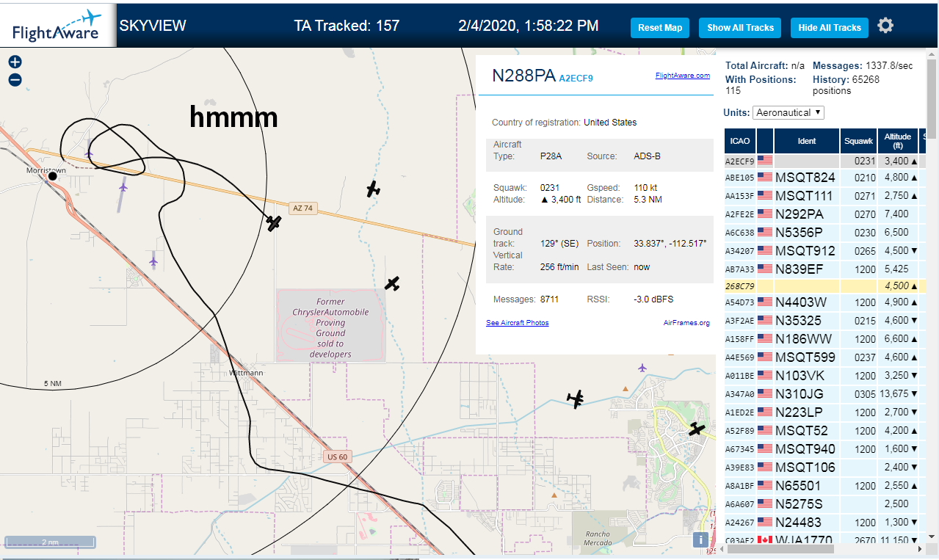Click the N288PA title in info panel
Image resolution: width=939 pixels, height=560 pixels.
click(523, 76)
